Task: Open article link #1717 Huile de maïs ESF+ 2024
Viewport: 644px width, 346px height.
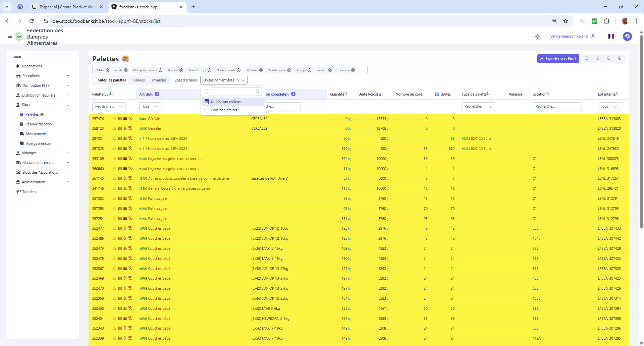Action: pos(163,138)
